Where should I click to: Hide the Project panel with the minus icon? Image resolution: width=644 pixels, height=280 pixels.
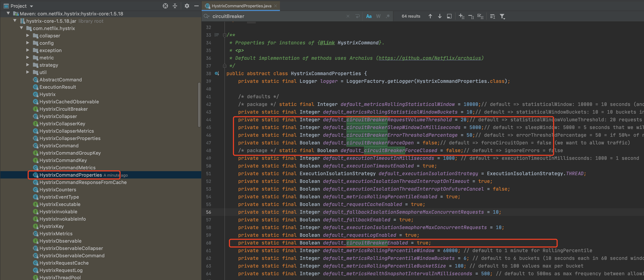point(196,6)
